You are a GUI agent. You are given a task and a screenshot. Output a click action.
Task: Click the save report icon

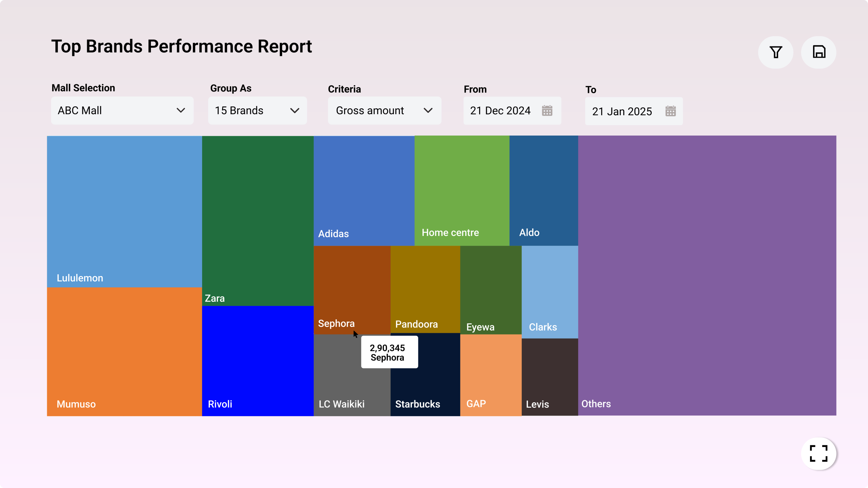point(818,52)
